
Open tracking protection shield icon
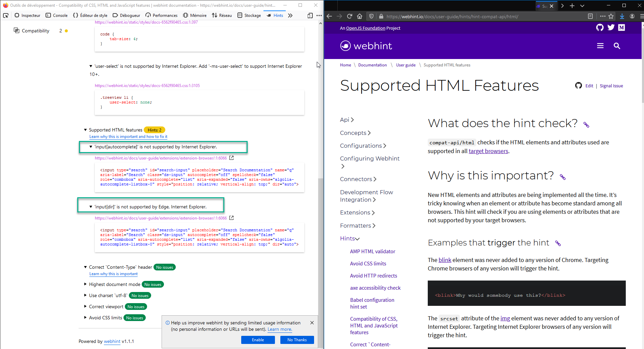(371, 16)
